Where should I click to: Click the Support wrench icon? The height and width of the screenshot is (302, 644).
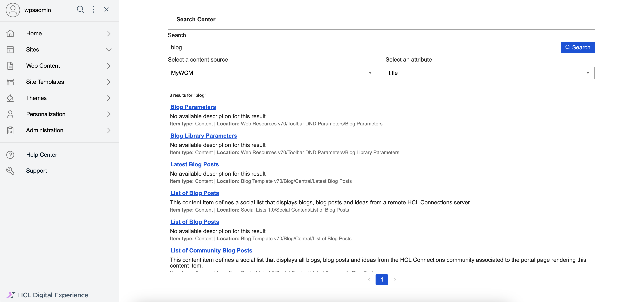[x=10, y=171]
